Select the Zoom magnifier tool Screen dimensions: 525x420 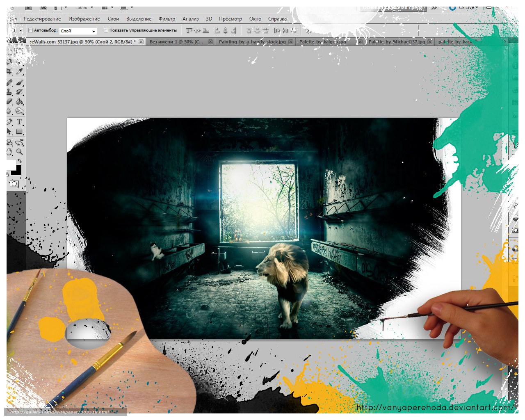pyautogui.click(x=19, y=152)
